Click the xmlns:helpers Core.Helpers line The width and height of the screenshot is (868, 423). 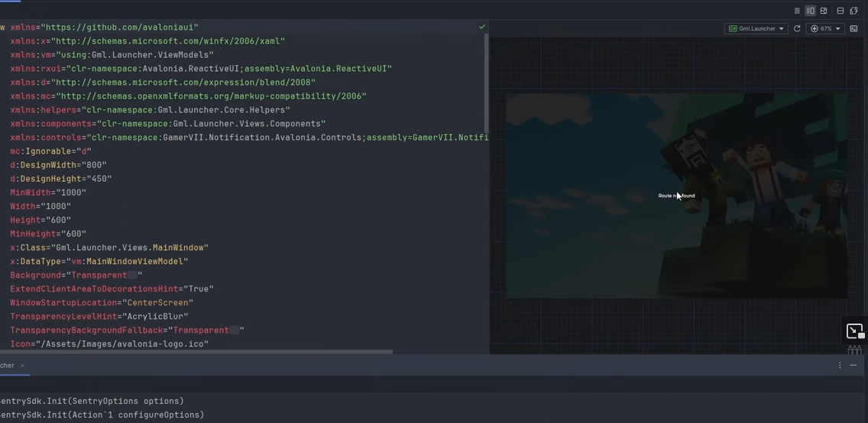pyautogui.click(x=150, y=110)
